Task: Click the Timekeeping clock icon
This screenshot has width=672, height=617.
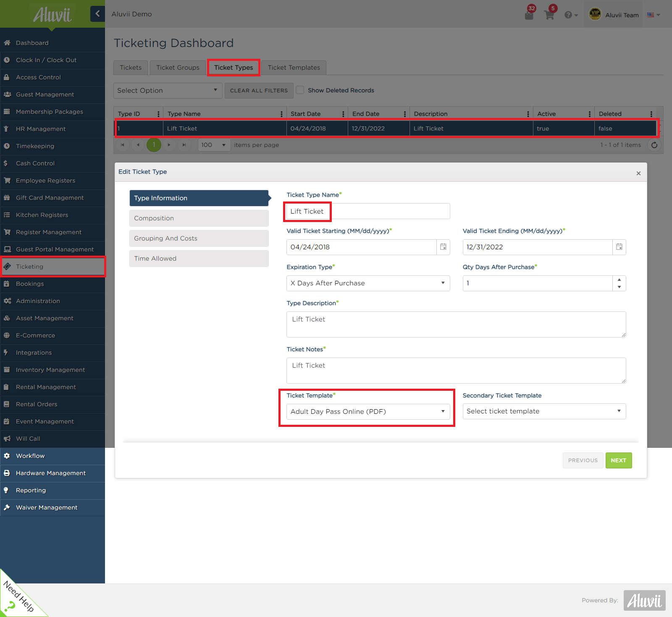Action: coord(7,146)
